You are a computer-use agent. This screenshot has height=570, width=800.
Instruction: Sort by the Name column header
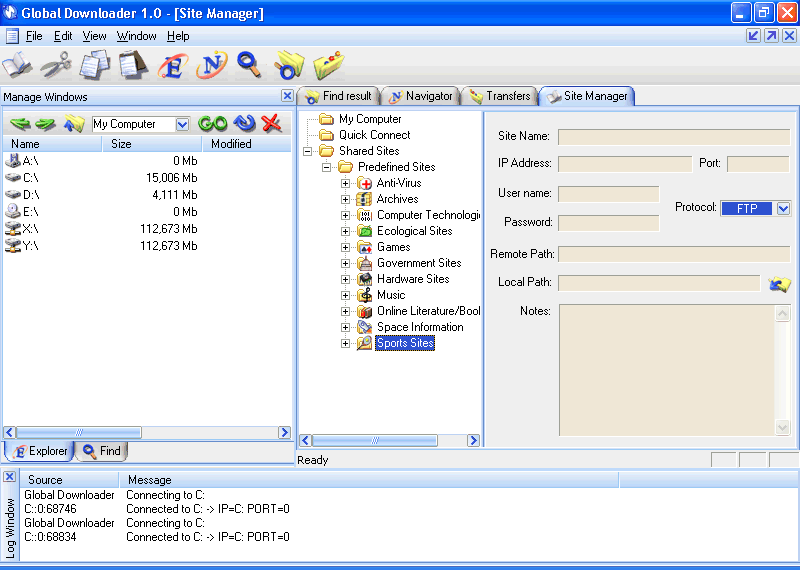click(53, 144)
